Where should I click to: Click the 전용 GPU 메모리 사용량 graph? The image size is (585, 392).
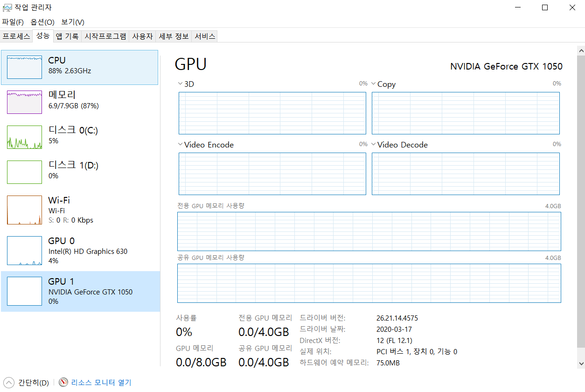point(369,231)
